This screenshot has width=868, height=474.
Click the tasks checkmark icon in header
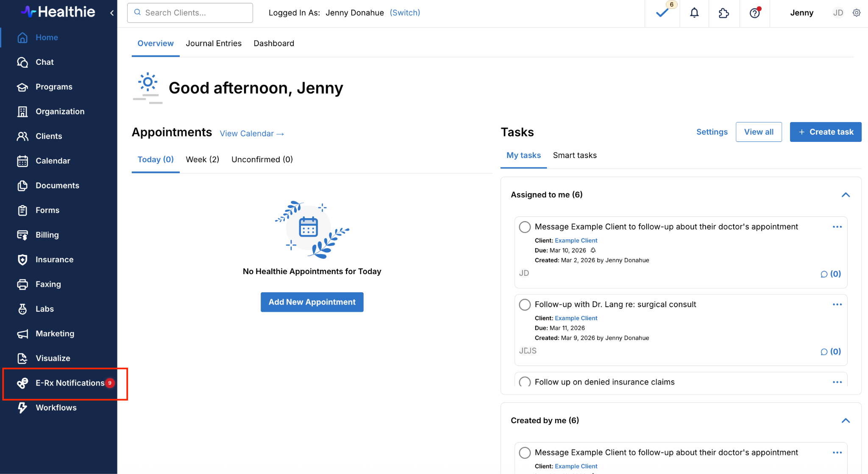[x=662, y=13]
